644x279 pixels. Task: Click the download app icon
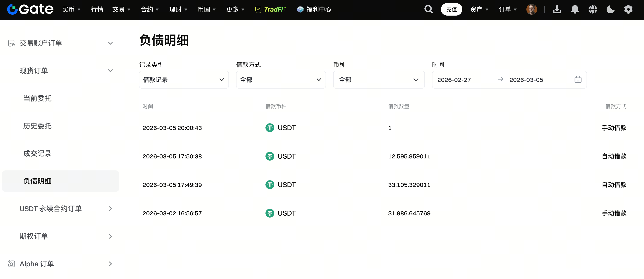[557, 10]
